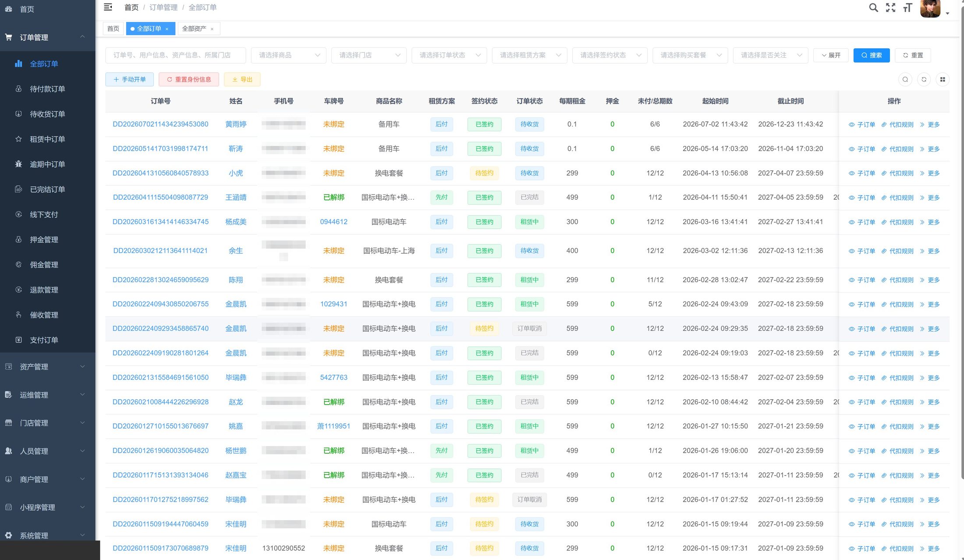Expand the 门店管理 sidebar group
This screenshot has width=964, height=560.
[47, 423]
